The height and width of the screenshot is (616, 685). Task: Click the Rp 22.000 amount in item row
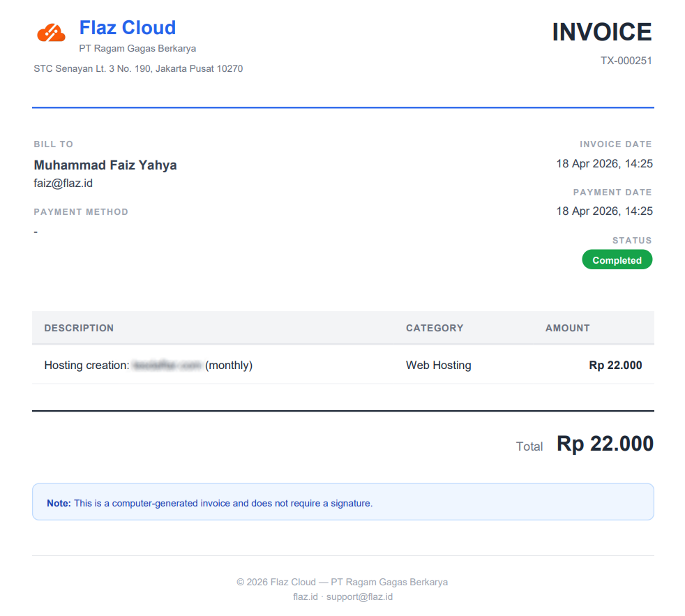point(615,365)
